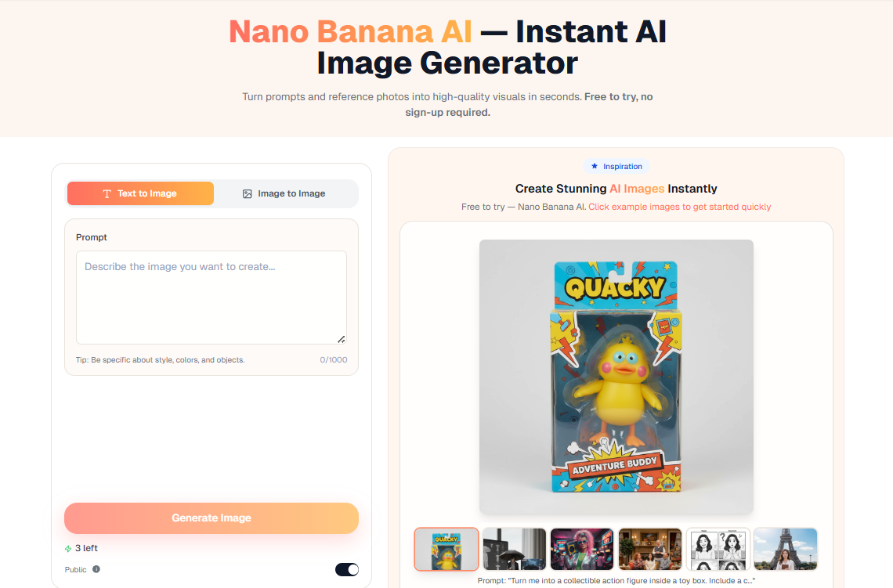Image resolution: width=893 pixels, height=588 pixels.
Task: Select the black-and-white comic panel thumbnail
Action: pyautogui.click(x=718, y=550)
